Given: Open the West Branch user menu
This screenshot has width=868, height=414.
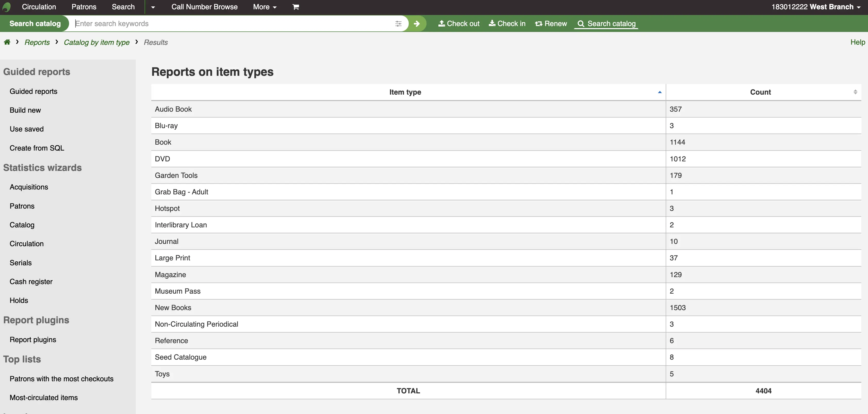Looking at the screenshot, I should click(816, 7).
